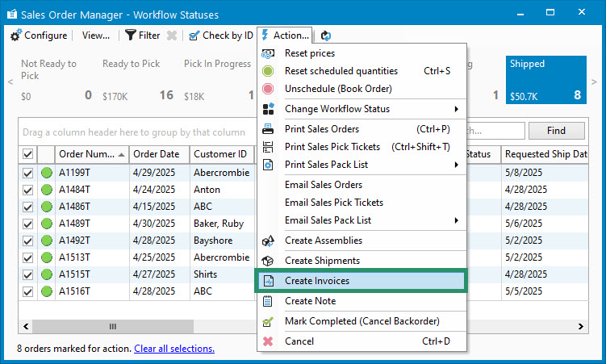Open the Configure gear icon
Image resolution: width=606 pixels, height=364 pixels.
pyautogui.click(x=16, y=36)
